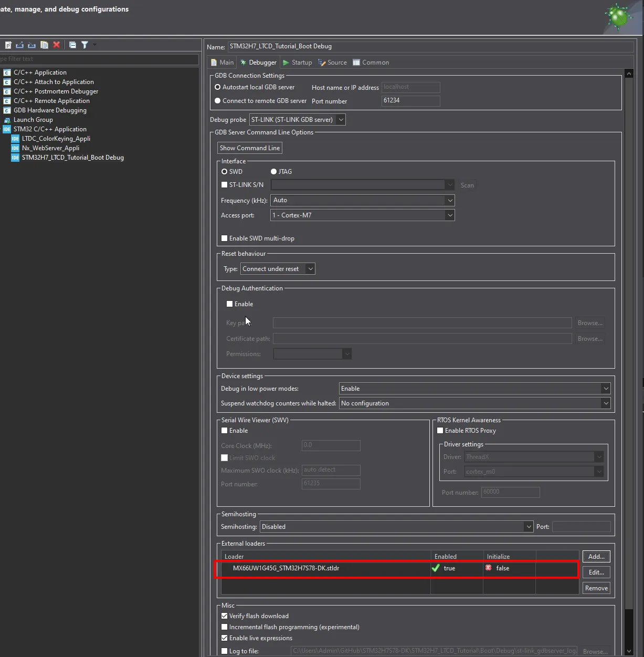The image size is (644, 657).
Task: Duplicate the selected launch configuration
Action: (x=44, y=45)
